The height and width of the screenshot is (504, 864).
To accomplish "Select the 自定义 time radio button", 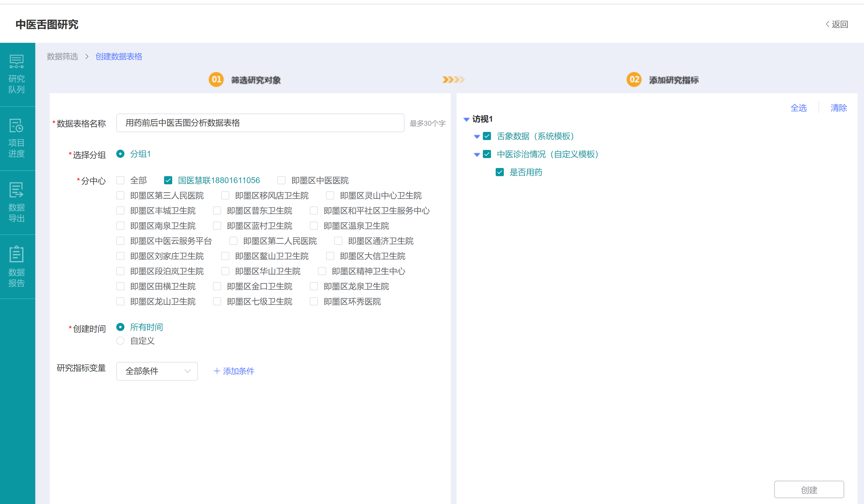I will point(120,341).
